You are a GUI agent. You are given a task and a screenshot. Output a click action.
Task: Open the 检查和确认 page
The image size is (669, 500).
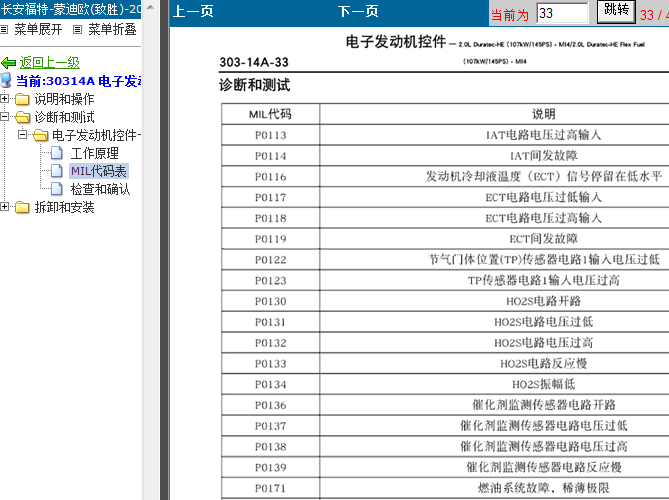(x=100, y=189)
